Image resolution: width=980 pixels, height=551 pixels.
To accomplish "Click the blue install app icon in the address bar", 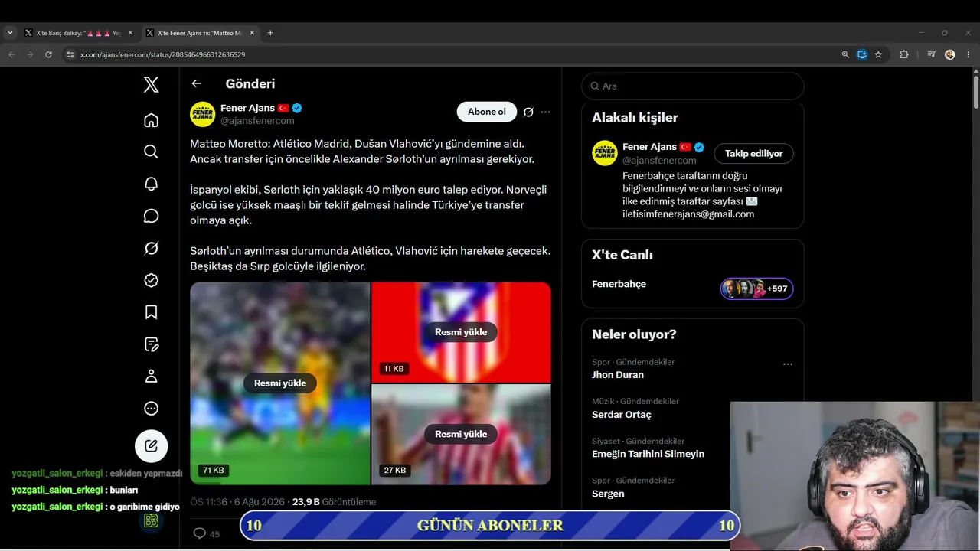I will point(862,54).
